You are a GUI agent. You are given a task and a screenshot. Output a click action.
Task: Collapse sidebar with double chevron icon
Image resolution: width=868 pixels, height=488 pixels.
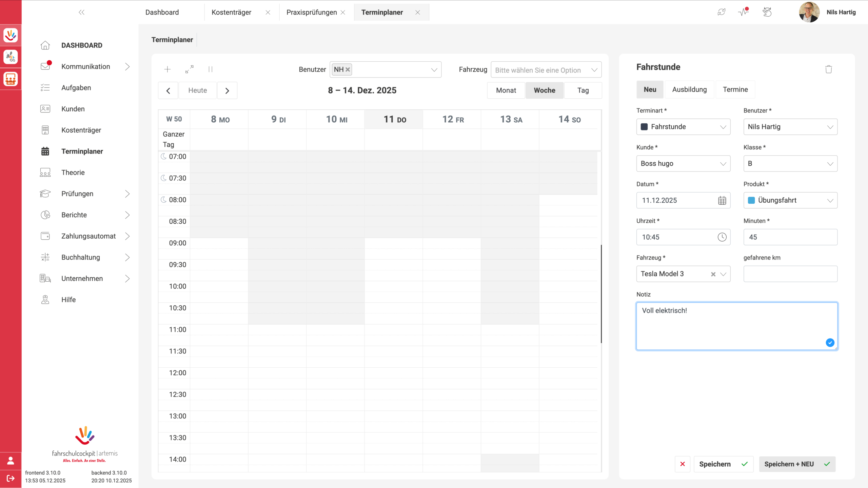point(81,13)
